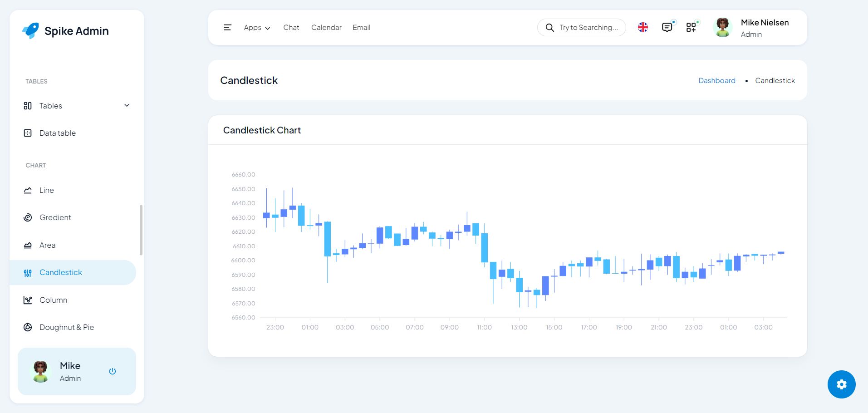Open the language flag selector
The image size is (868, 413).
[x=642, y=28]
